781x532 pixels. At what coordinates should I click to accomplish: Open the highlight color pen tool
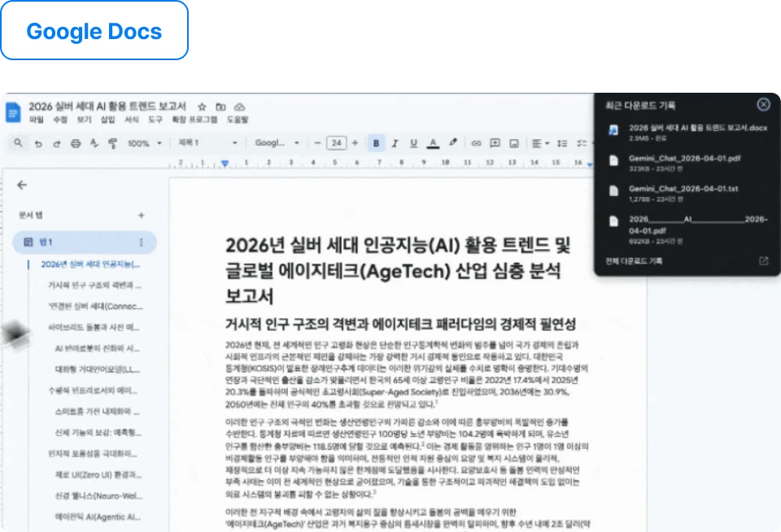pos(453,143)
